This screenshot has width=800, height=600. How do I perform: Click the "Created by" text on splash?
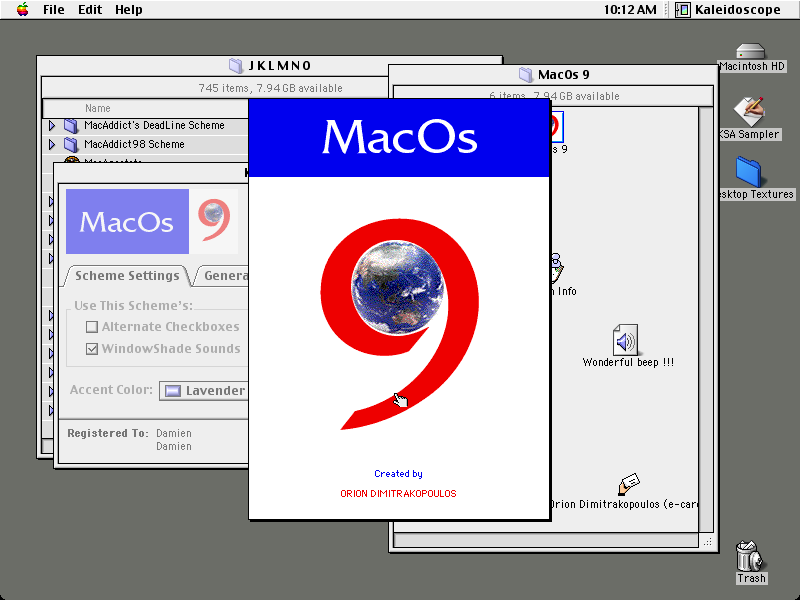click(x=398, y=474)
